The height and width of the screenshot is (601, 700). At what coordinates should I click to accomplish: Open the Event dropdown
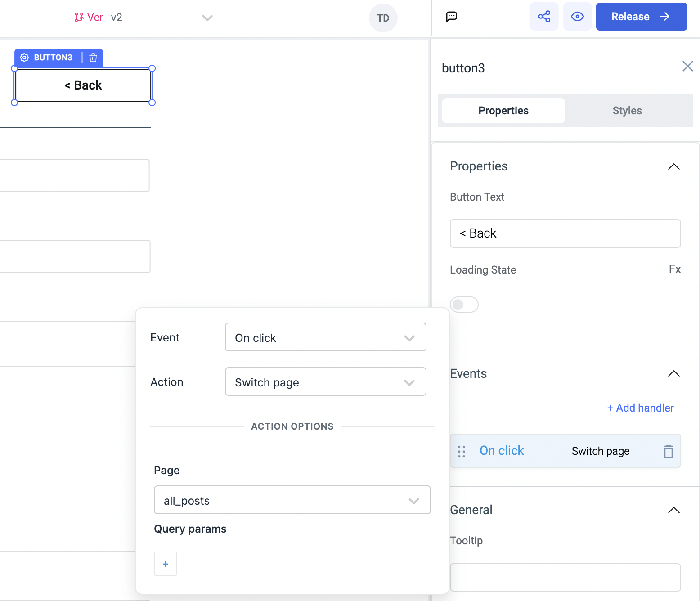pos(325,337)
